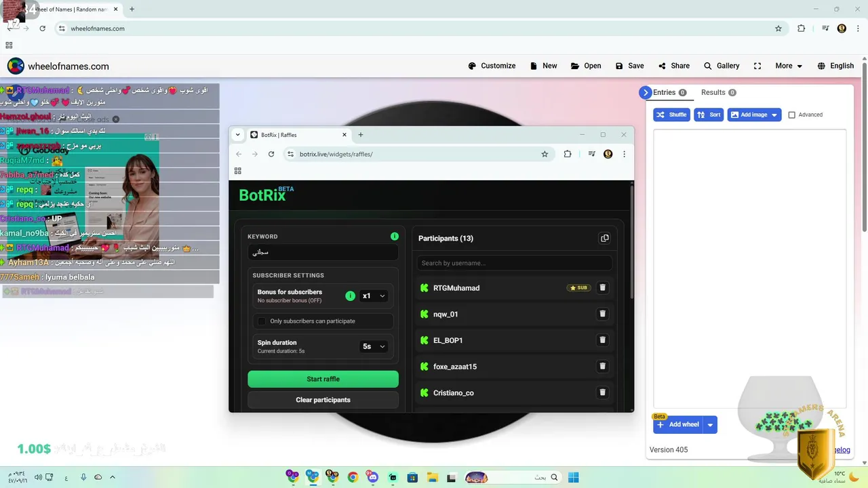
Task: Open the Windows Start menu
Action: pos(573,477)
